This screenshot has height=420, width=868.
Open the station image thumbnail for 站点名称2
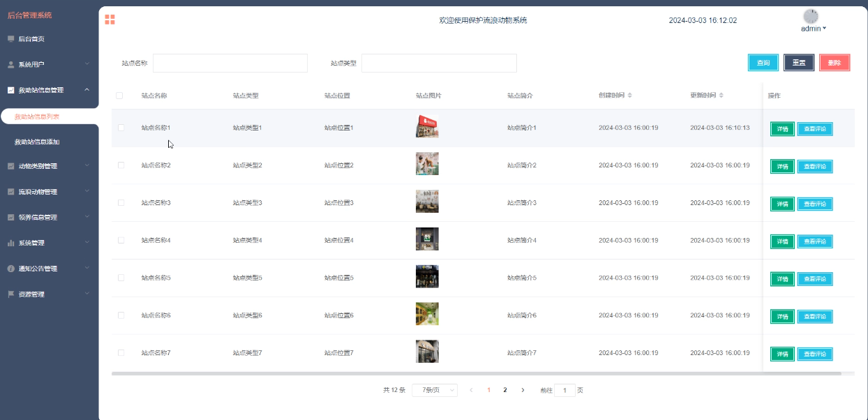(427, 164)
